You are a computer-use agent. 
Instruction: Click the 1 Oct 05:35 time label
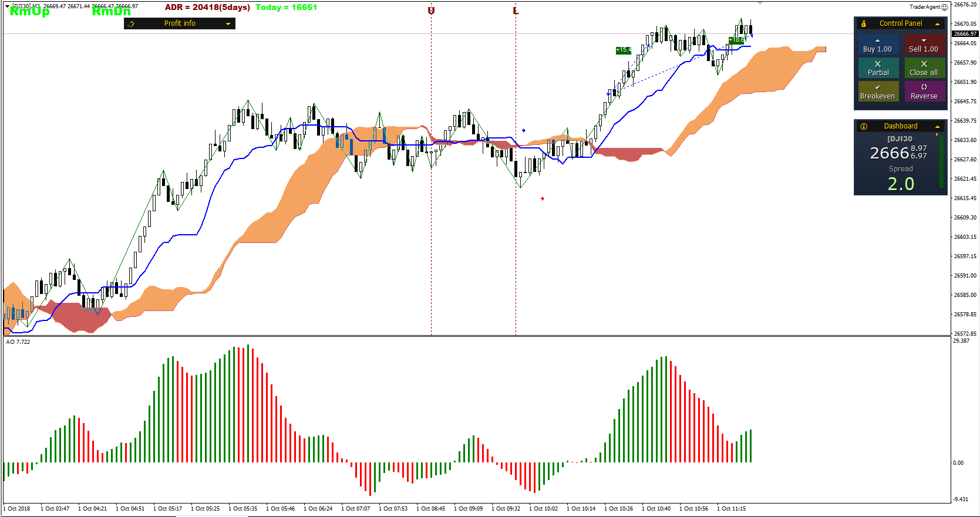(243, 509)
